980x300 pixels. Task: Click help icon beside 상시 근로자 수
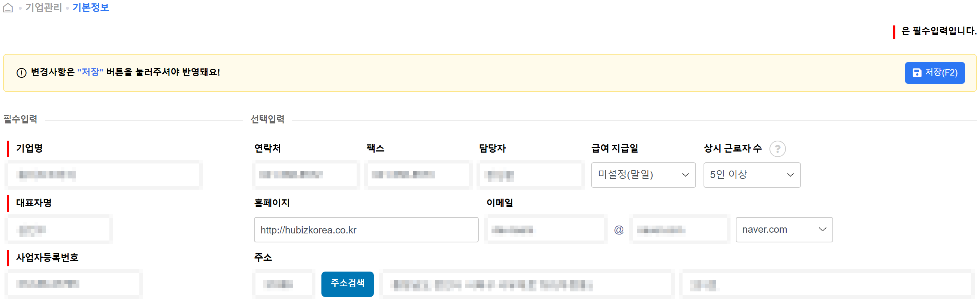(x=777, y=149)
